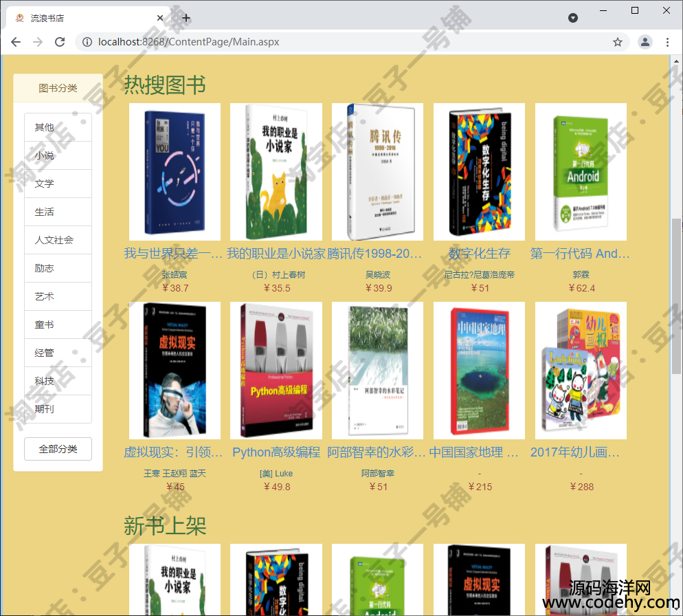
Task: Select the 流浪书店 browser tab
Action: [x=87, y=18]
